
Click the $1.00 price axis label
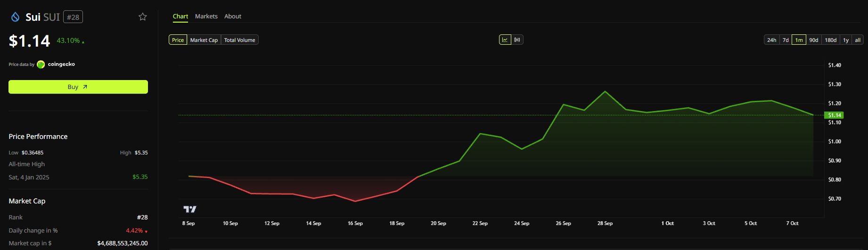click(835, 142)
